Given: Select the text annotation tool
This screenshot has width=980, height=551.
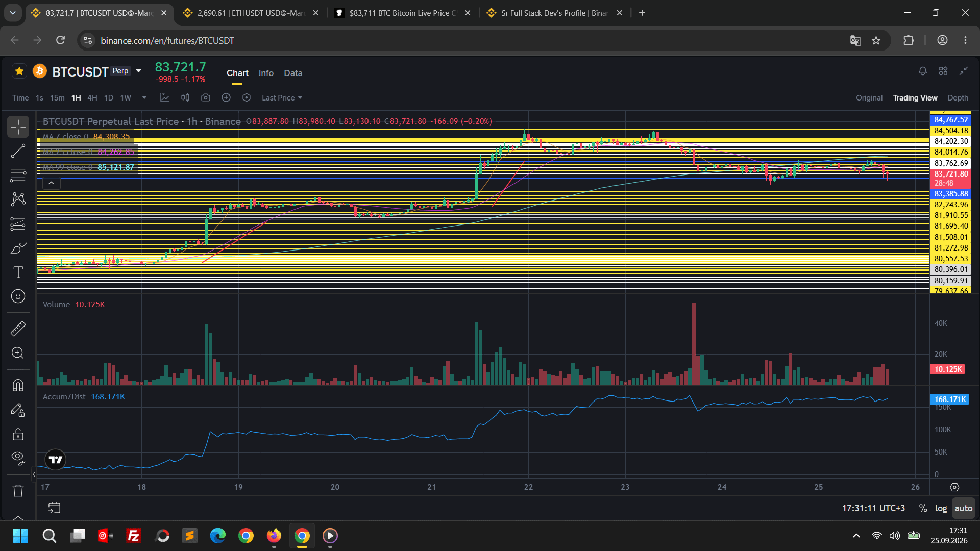Looking at the screenshot, I should [x=18, y=272].
